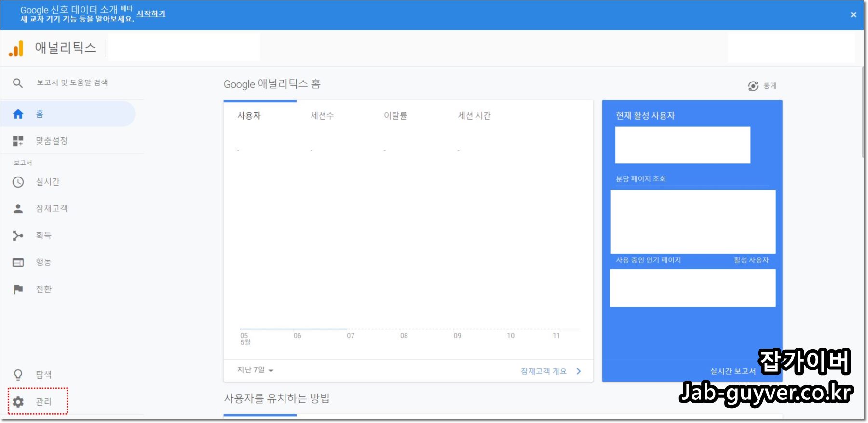The width and height of the screenshot is (868, 423).
Task: Click the Realtime (실시간) clock icon
Action: pos(18,182)
